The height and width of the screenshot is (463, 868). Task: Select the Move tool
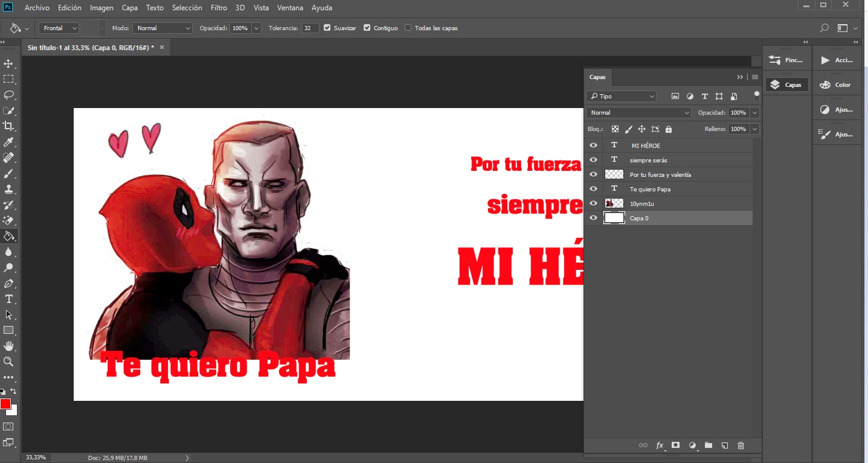pyautogui.click(x=8, y=63)
